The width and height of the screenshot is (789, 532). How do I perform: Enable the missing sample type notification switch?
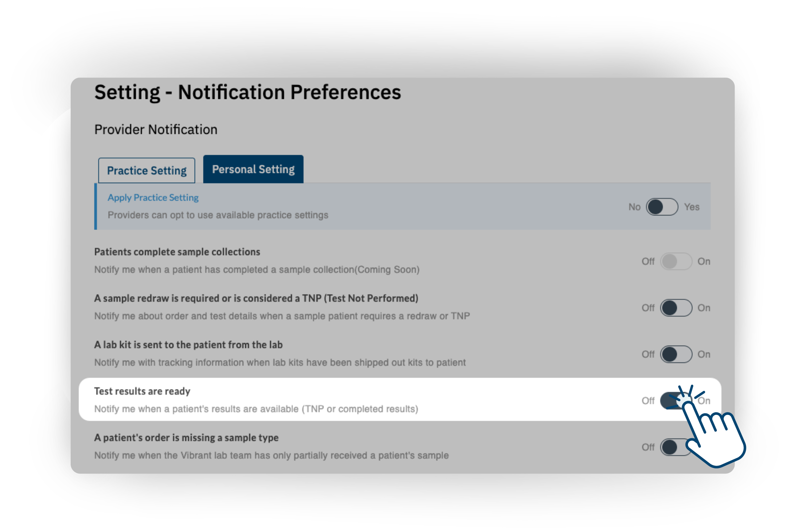(x=673, y=447)
